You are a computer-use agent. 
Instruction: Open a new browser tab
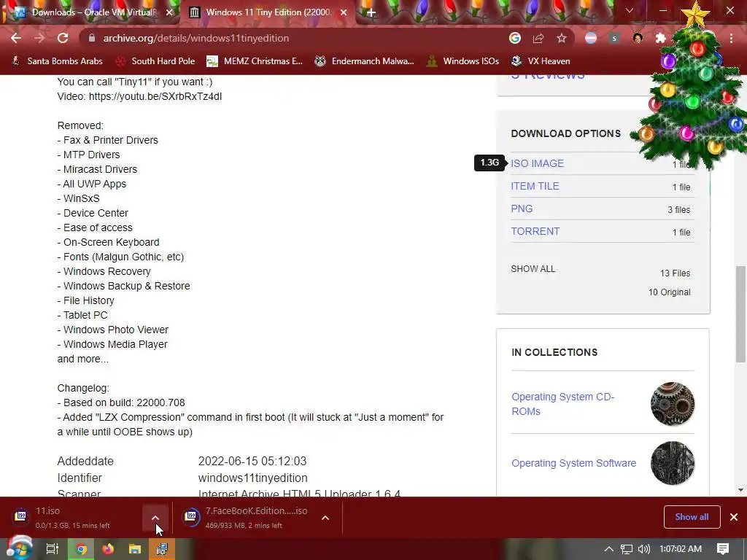tap(371, 12)
